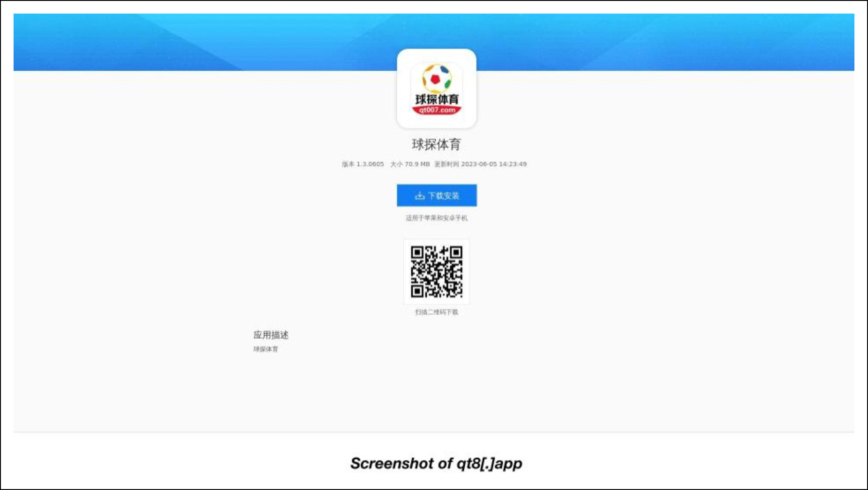
Task: Click the qt007.com label on the app icon
Action: tap(437, 110)
